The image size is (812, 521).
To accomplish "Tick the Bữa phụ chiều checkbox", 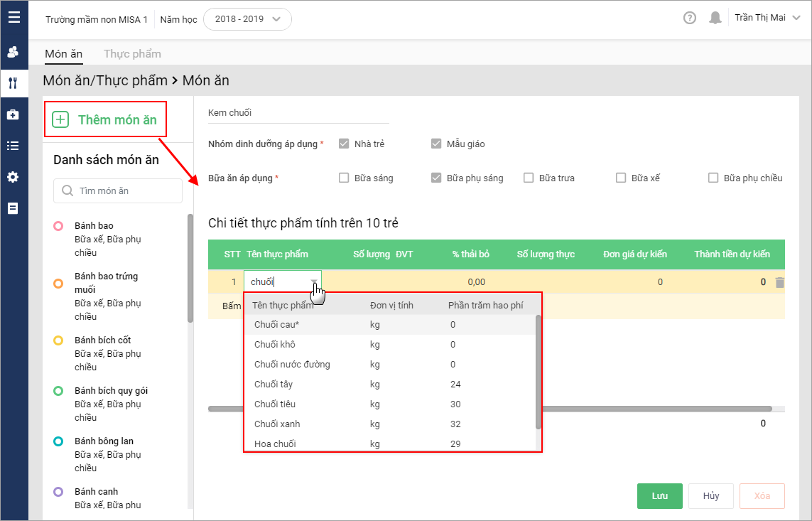I will (x=713, y=178).
